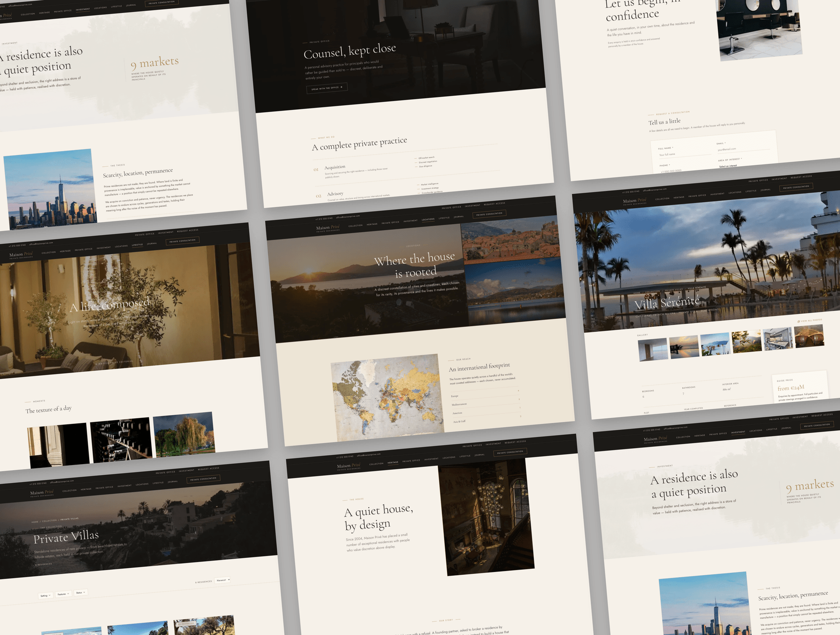Open the olive branch gallery thumbnail
Screen dimensions: 840x635
pyautogui.click(x=746, y=341)
